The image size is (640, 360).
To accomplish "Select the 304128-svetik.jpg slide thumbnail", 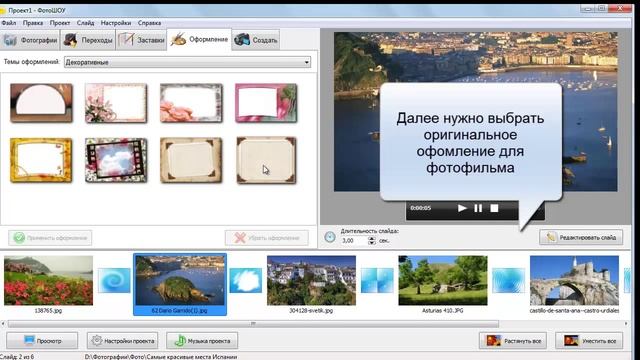I will point(311,281).
